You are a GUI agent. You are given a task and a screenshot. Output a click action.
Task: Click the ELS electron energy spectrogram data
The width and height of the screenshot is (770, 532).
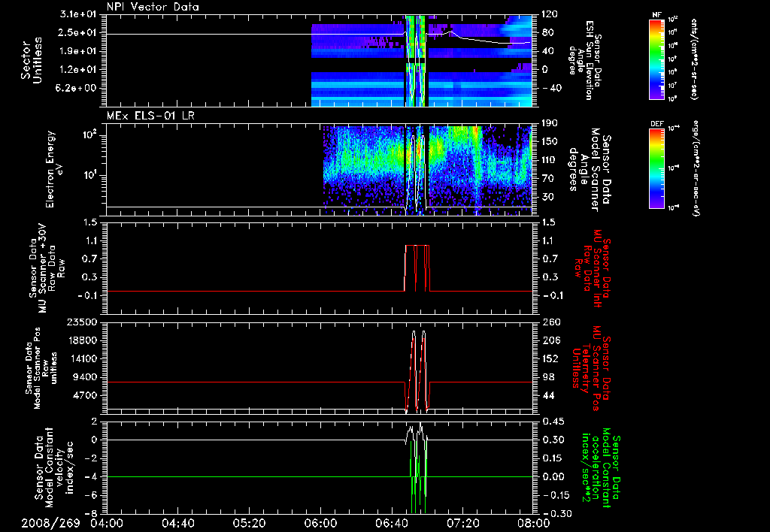point(428,171)
